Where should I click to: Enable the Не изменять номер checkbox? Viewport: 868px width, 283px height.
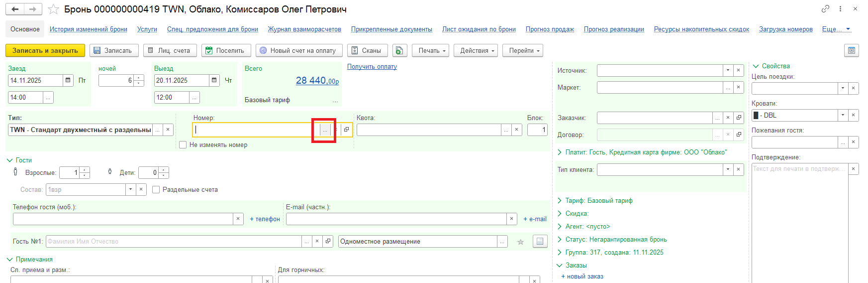click(183, 145)
